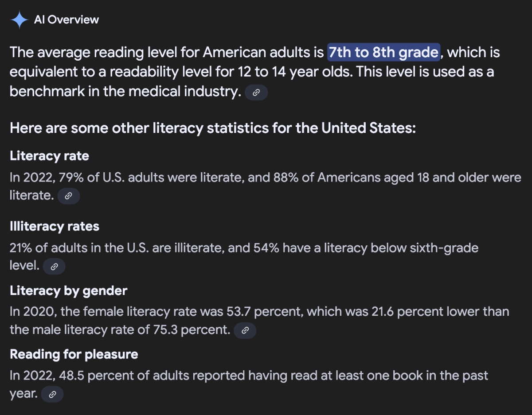Open the Illiteracy rates source link icon
532x415 pixels.
(x=54, y=266)
